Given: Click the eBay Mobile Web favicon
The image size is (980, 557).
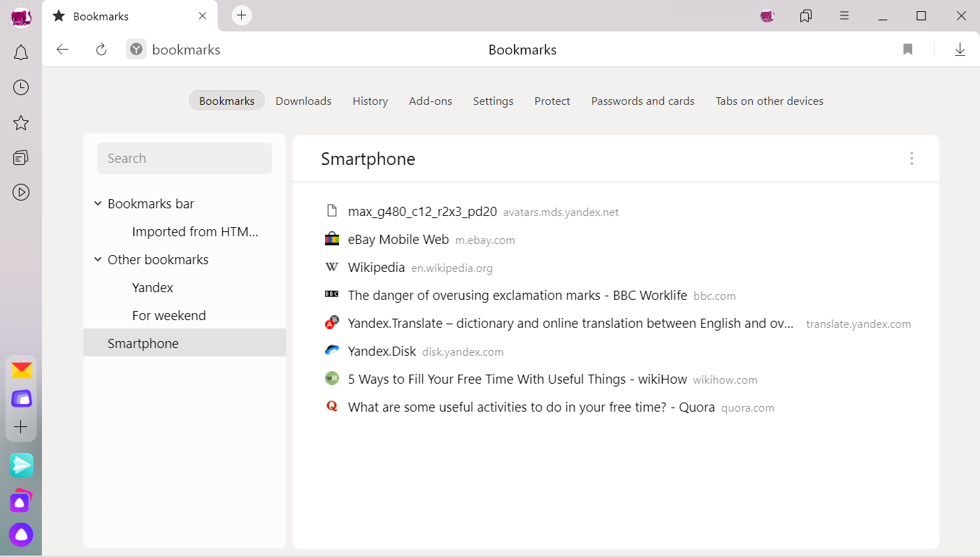Looking at the screenshot, I should (x=332, y=240).
